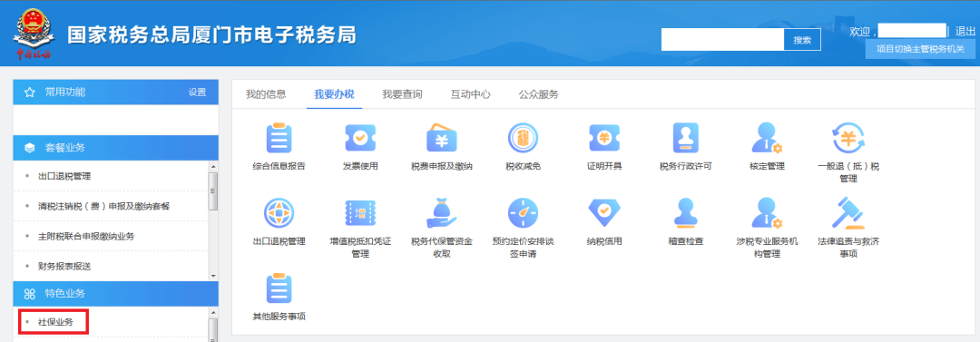The width and height of the screenshot is (980, 342).
Task: Open 税务行政许可 icon
Action: [x=685, y=138]
